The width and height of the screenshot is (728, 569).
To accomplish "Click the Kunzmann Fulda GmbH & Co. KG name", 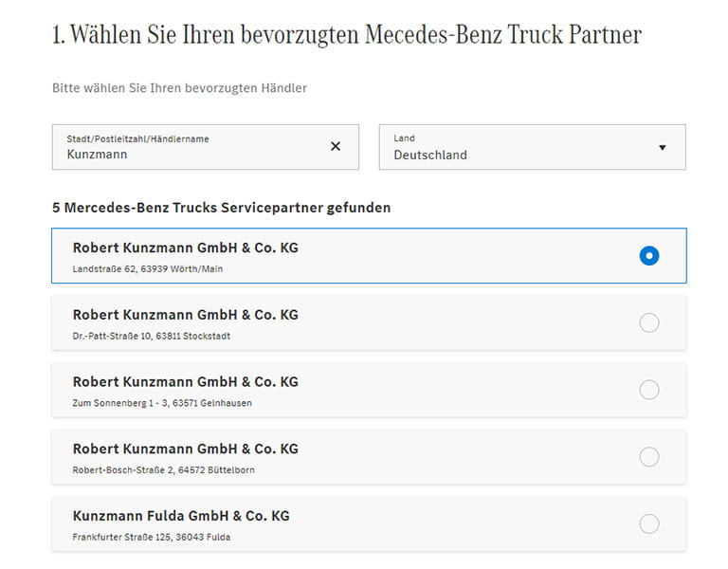I will point(181,516).
